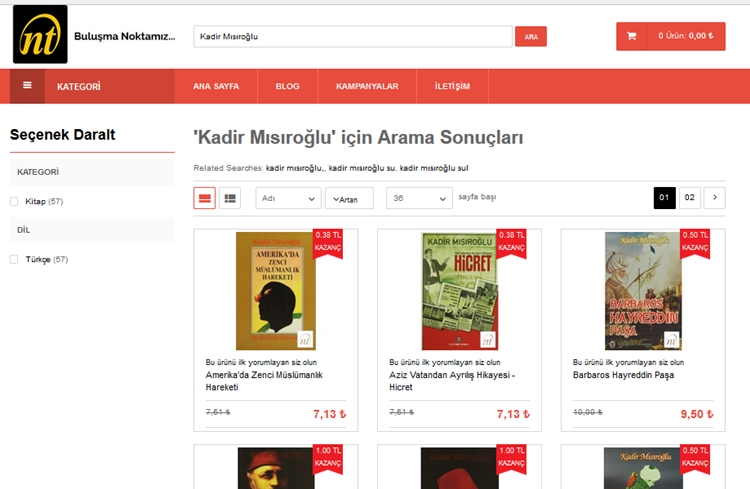
Task: Switch to grid view layout icon
Action: pyautogui.click(x=205, y=198)
